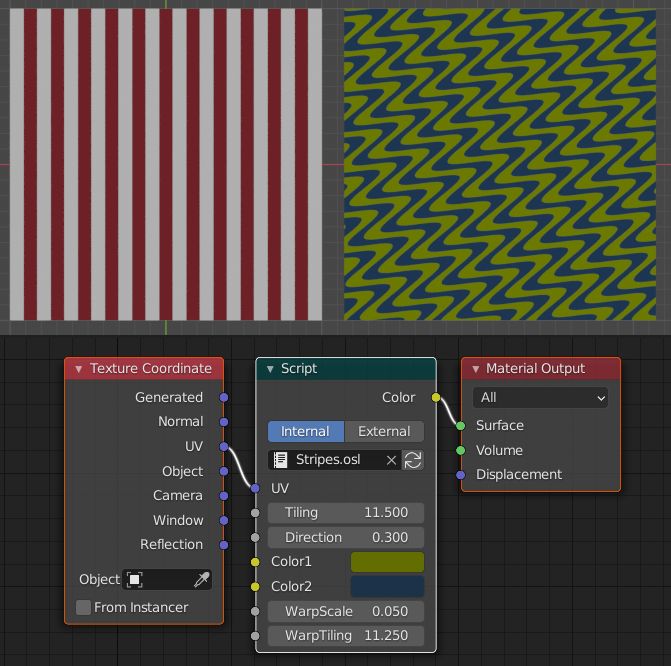Click the Volume input socket
The height and width of the screenshot is (666, 671).
pyautogui.click(x=460, y=450)
